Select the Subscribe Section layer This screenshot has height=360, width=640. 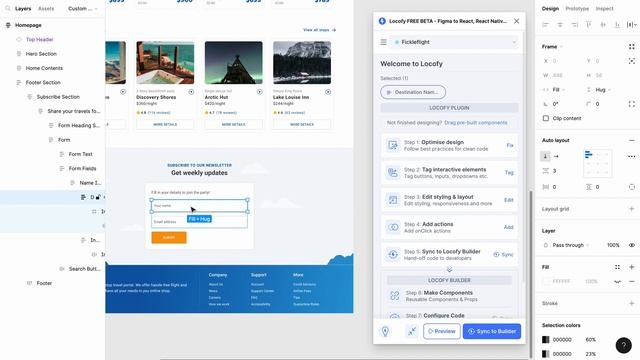(x=58, y=97)
